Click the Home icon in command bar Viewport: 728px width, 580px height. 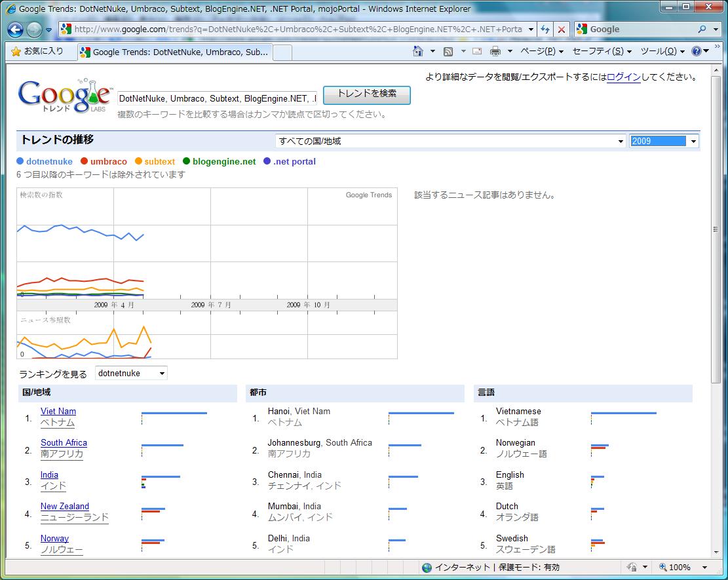(x=418, y=51)
